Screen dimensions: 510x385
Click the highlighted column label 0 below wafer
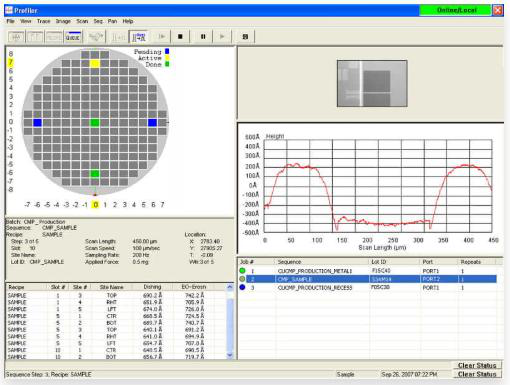point(96,205)
